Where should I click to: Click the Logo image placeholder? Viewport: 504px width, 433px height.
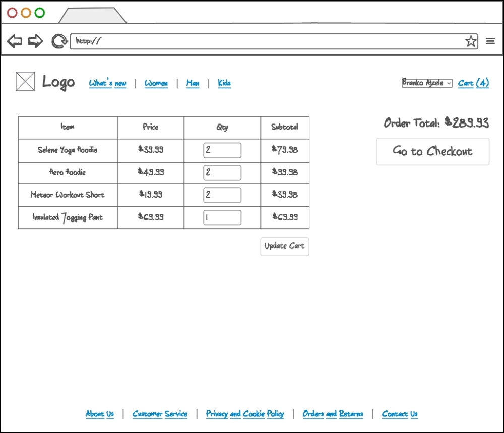[x=25, y=82]
